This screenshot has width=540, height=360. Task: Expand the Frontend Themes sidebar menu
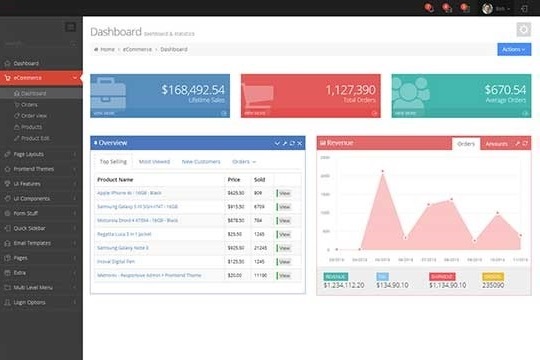point(41,169)
